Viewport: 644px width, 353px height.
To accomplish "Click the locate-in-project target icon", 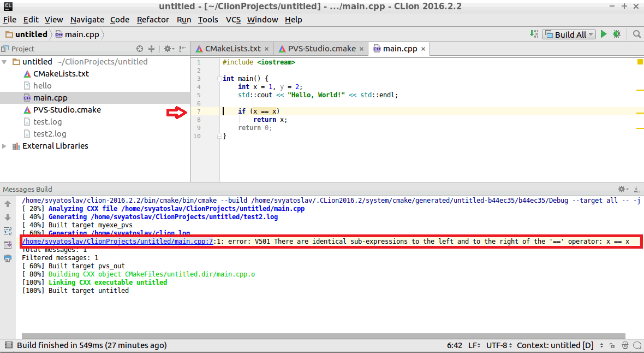I will (140, 49).
